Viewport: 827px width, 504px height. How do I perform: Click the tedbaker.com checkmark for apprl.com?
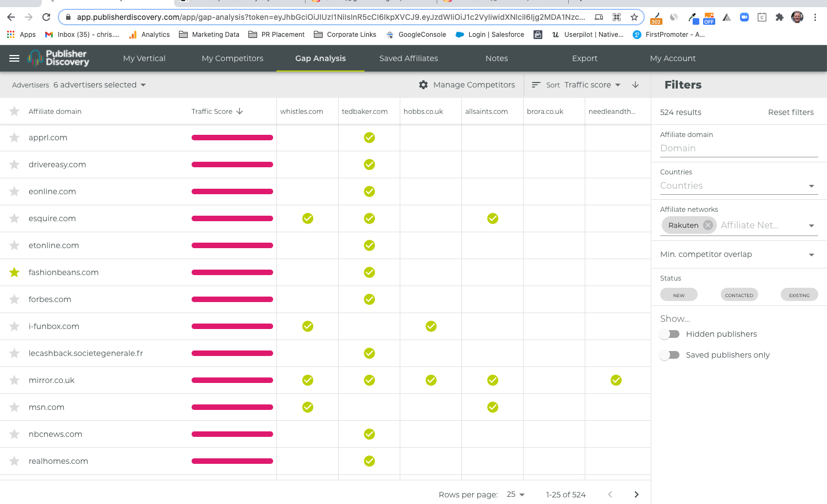(369, 138)
